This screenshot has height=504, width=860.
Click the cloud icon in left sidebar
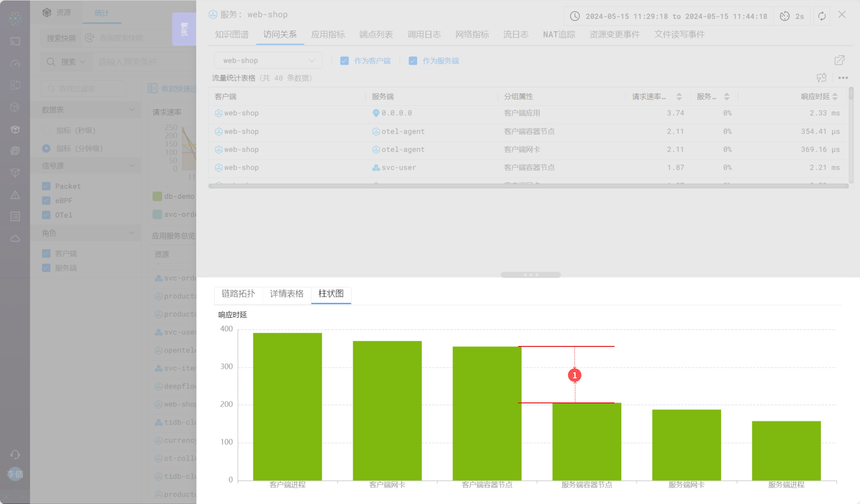tap(15, 239)
